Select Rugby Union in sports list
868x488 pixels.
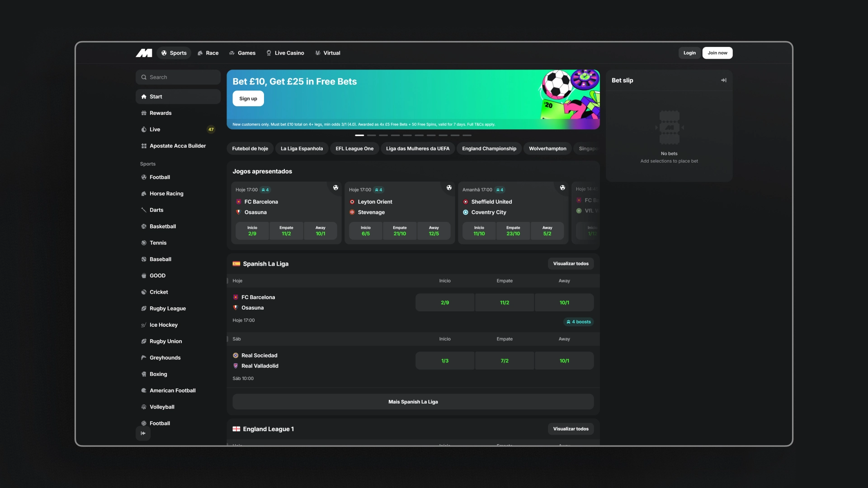(178, 341)
